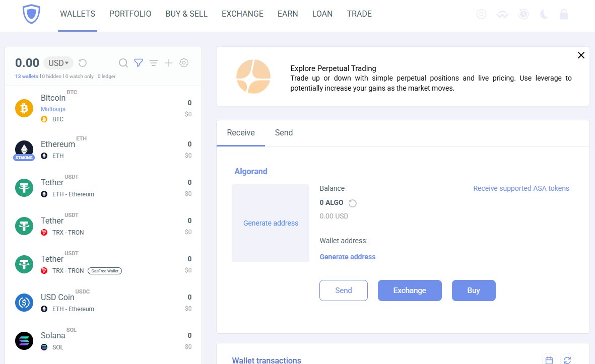The height and width of the screenshot is (364, 595).
Task: Select Tether TRX - TRON wallet icon without GasFree
Action: pos(24,227)
